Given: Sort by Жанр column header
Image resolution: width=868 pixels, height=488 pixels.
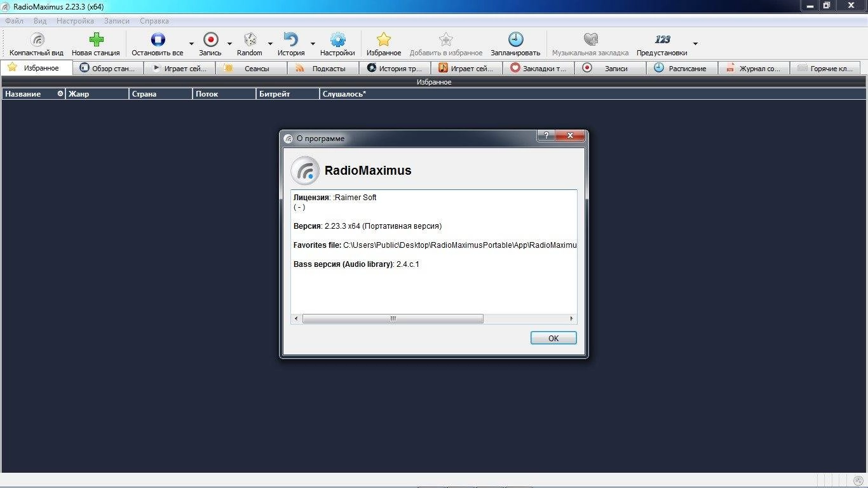Looking at the screenshot, I should point(97,93).
